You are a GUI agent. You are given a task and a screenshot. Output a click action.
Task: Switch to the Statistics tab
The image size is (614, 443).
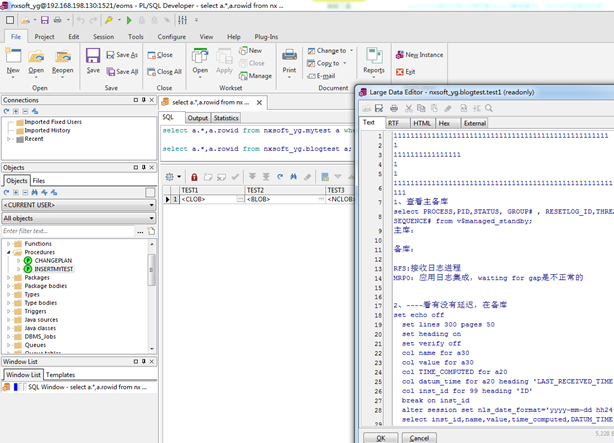coord(226,118)
